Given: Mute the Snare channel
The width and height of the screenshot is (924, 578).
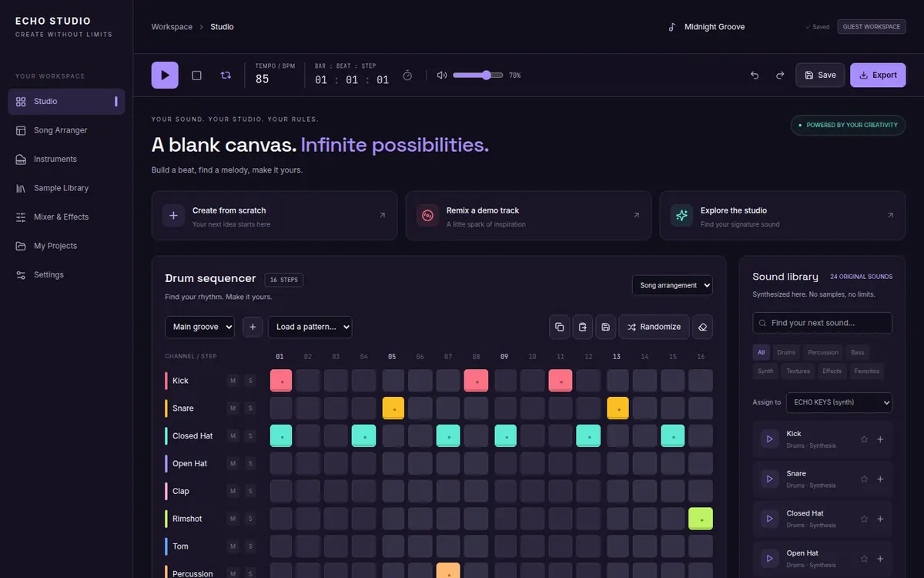Looking at the screenshot, I should pos(233,408).
